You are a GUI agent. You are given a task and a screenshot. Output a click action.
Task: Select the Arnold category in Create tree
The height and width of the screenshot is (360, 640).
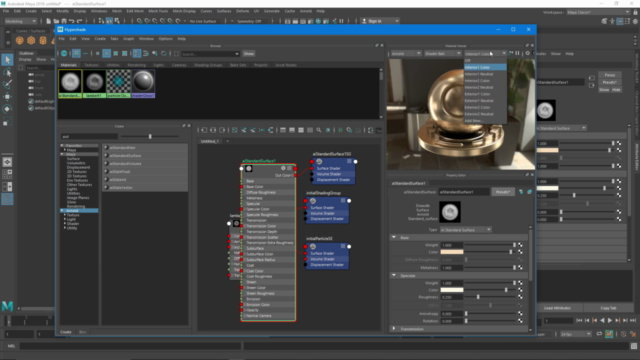pos(79,211)
